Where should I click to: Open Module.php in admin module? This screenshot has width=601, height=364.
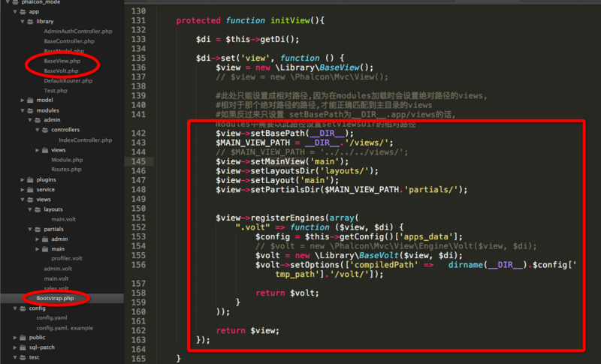67,160
